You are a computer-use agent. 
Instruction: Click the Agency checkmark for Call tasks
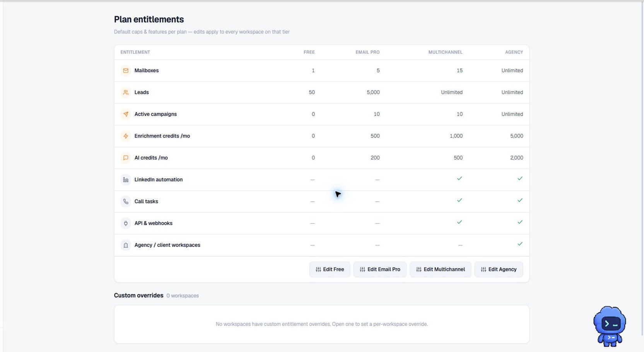click(x=520, y=200)
